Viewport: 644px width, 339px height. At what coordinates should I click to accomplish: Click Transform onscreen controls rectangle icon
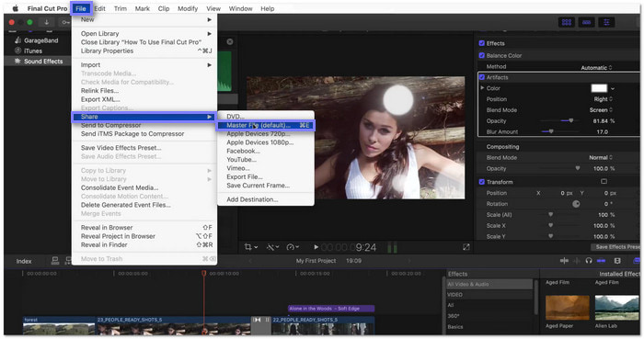pyautogui.click(x=604, y=181)
